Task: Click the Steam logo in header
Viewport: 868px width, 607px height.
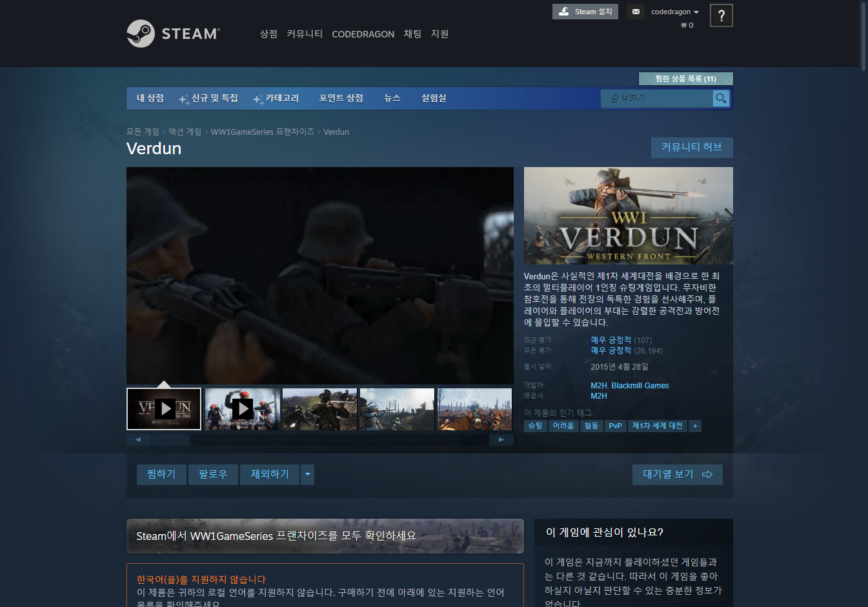Action: 173,34
